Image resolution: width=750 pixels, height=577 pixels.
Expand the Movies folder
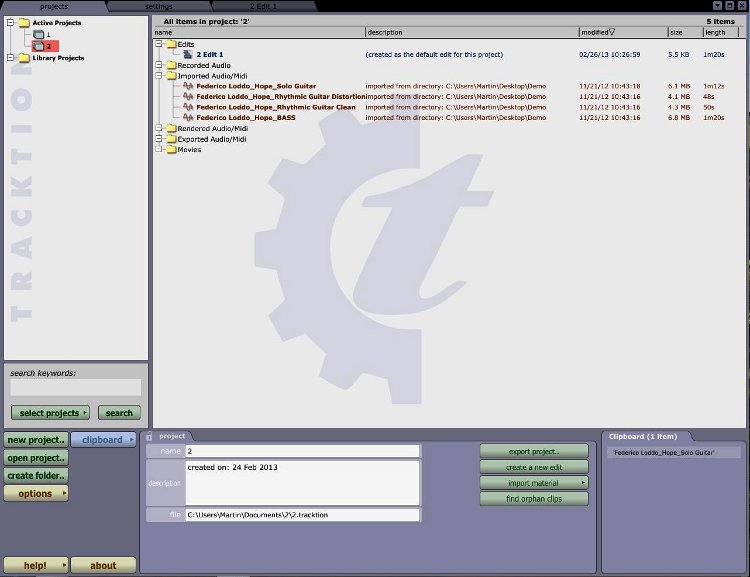tap(159, 149)
